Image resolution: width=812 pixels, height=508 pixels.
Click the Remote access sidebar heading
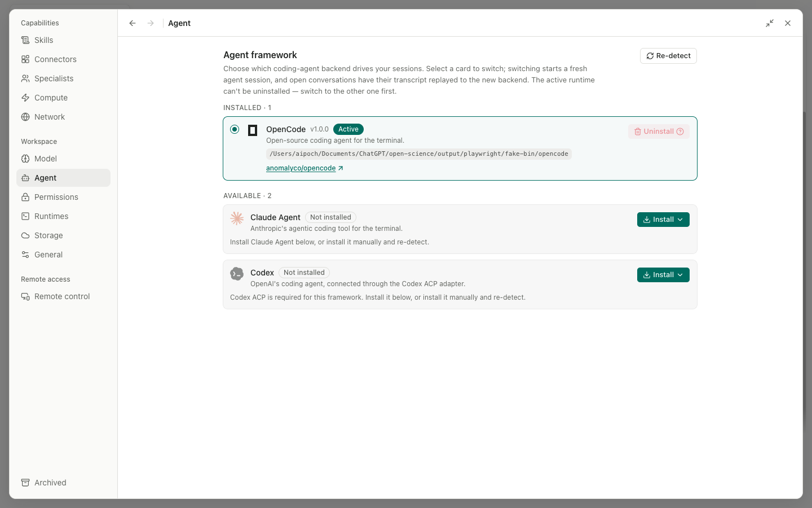tap(46, 279)
